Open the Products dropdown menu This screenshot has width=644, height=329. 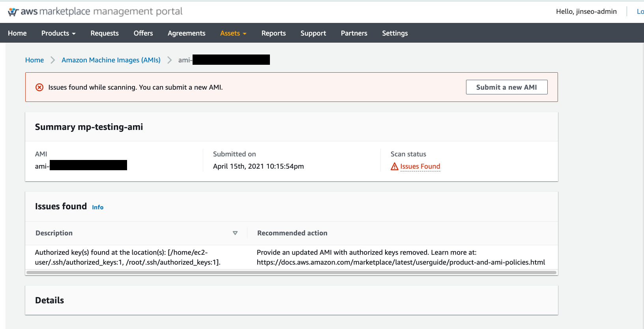58,33
